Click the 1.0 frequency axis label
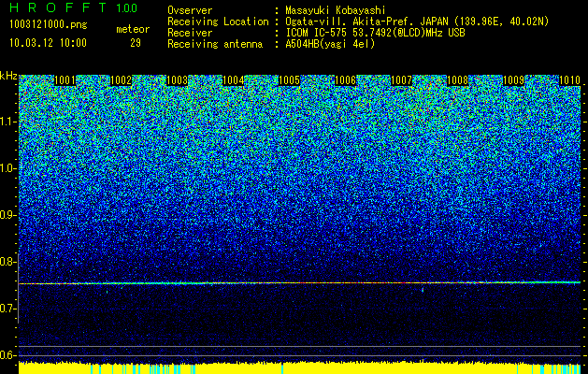Screen dimensions: 588x374 (x=7, y=168)
